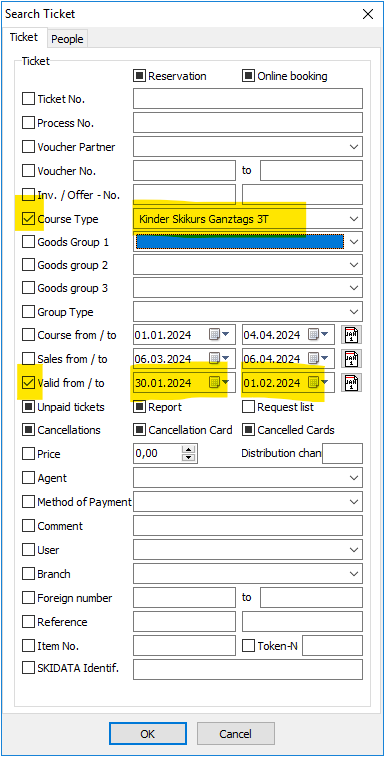This screenshot has width=384, height=758.
Task: Toggle the Unpaid tickets checkbox
Action: 29,407
